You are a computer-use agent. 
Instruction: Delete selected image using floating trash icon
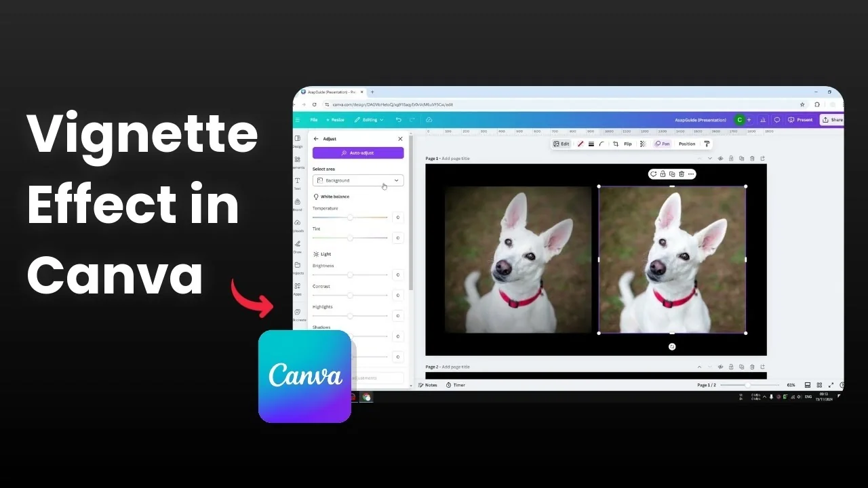tap(682, 174)
